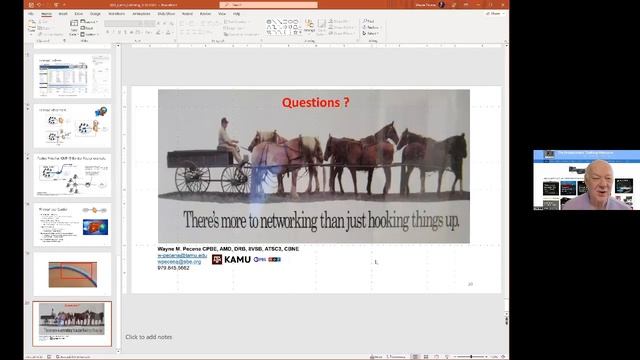Adjust the zoom slider handle
The width and height of the screenshot is (640, 360).
coord(471,357)
